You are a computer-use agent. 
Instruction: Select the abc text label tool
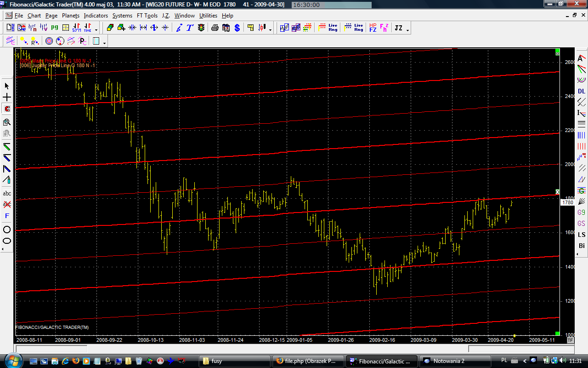pos(7,193)
